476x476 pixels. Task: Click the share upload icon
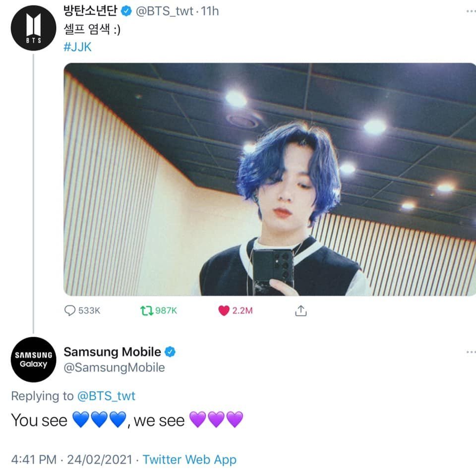pos(301,310)
